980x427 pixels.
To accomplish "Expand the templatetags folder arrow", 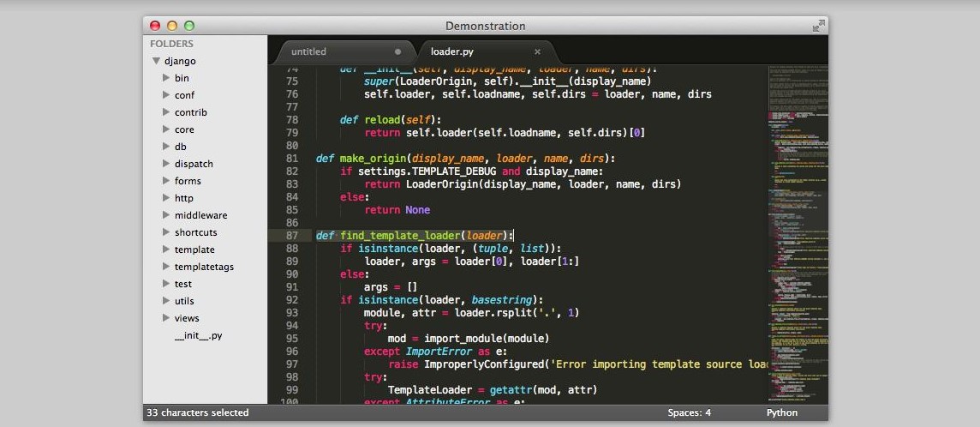I will point(166,267).
